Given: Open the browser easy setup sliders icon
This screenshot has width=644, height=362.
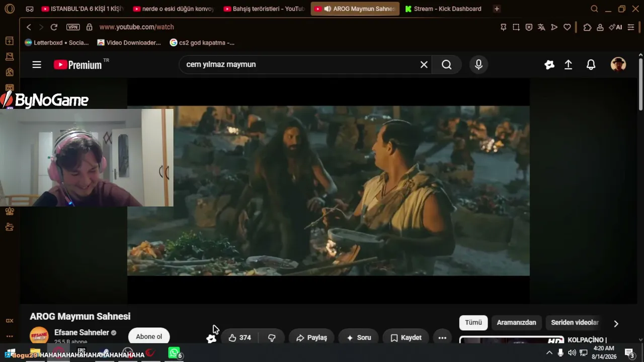Looking at the screenshot, I should pyautogui.click(x=631, y=27).
